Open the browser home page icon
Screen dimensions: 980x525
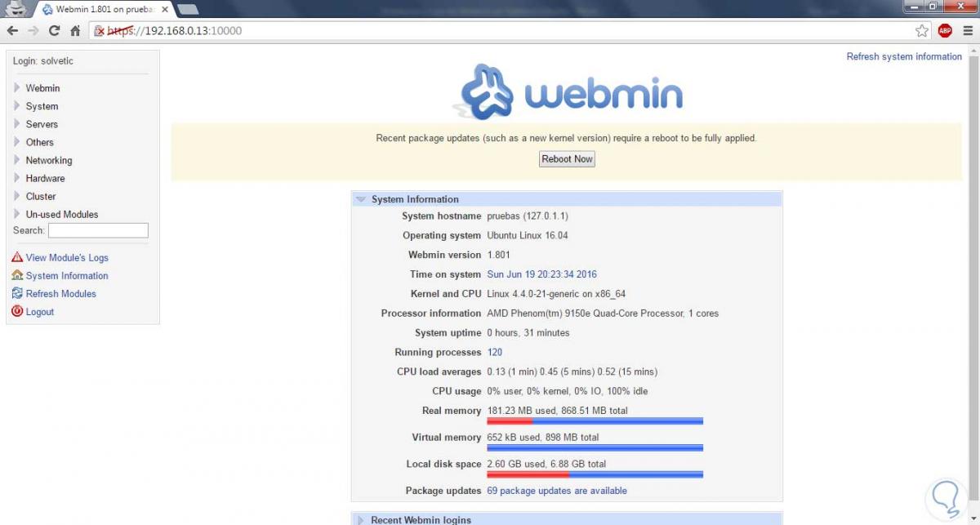pos(75,30)
